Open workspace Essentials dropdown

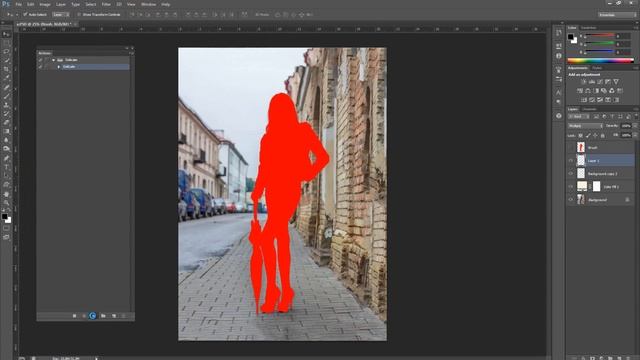(x=617, y=15)
